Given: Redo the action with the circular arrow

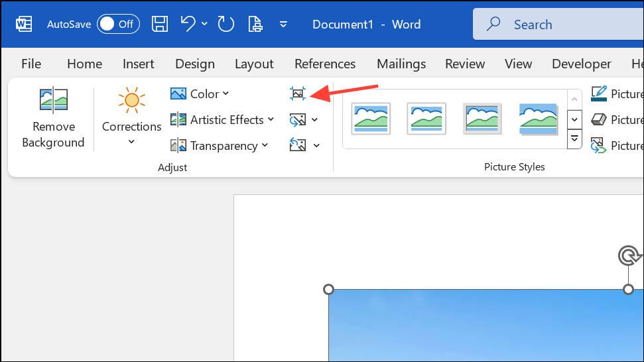Looking at the screenshot, I should click(225, 25).
